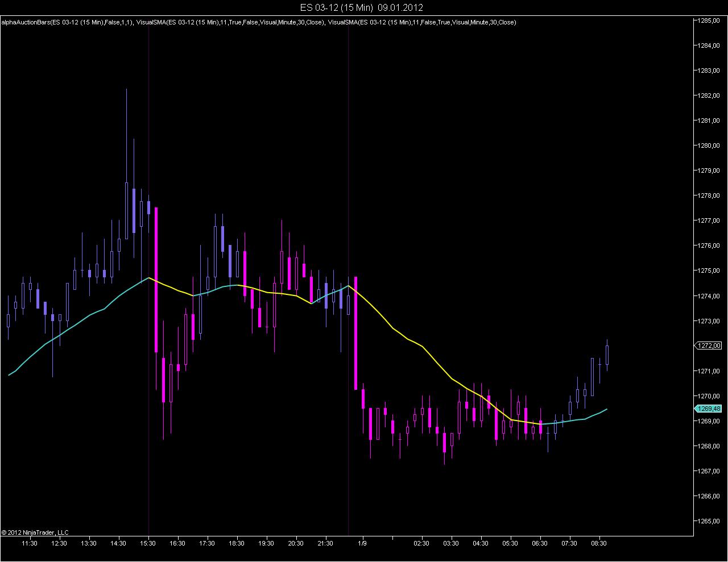
Task: Click the 1280,00 price axis label
Action: (710, 145)
